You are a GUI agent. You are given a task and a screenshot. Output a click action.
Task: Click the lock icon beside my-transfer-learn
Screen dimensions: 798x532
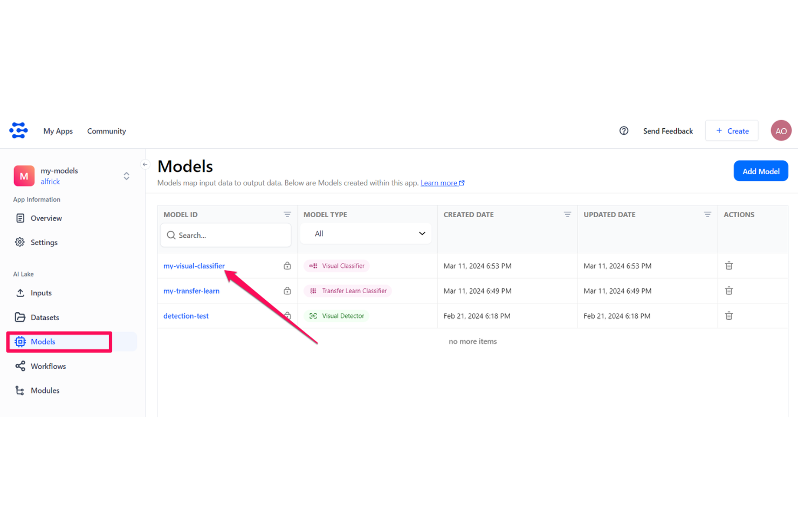(x=287, y=291)
